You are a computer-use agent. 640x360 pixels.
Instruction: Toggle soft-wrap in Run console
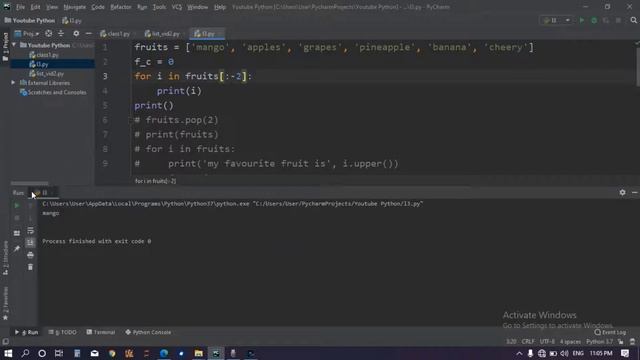pos(30,231)
